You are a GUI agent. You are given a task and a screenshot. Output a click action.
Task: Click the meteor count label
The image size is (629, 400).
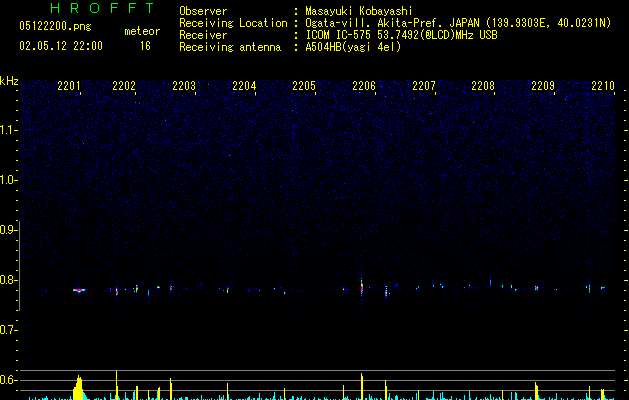pyautogui.click(x=142, y=31)
